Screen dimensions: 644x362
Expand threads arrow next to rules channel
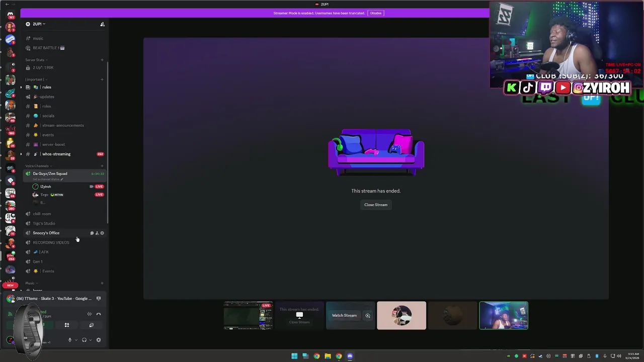tap(21, 87)
